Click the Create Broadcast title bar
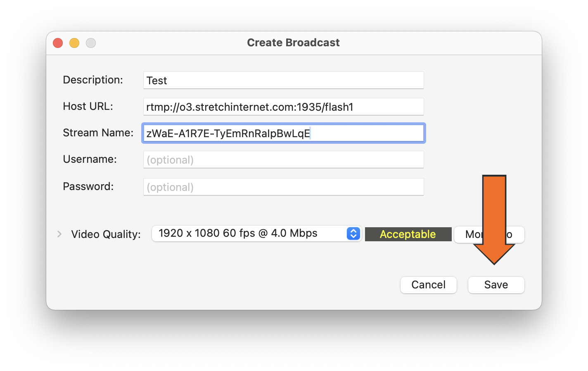This screenshot has width=588, height=371. pos(293,42)
